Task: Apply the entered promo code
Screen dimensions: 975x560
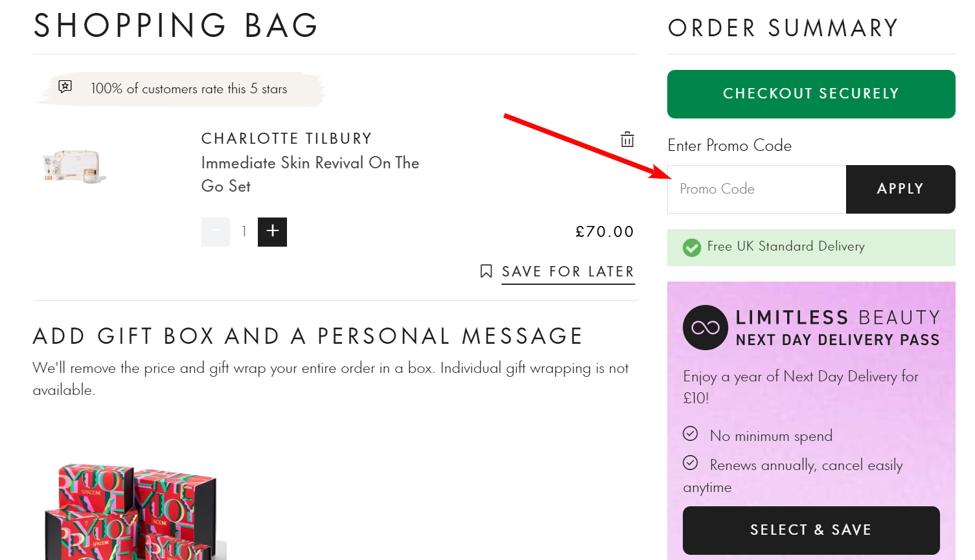Action: coord(900,189)
